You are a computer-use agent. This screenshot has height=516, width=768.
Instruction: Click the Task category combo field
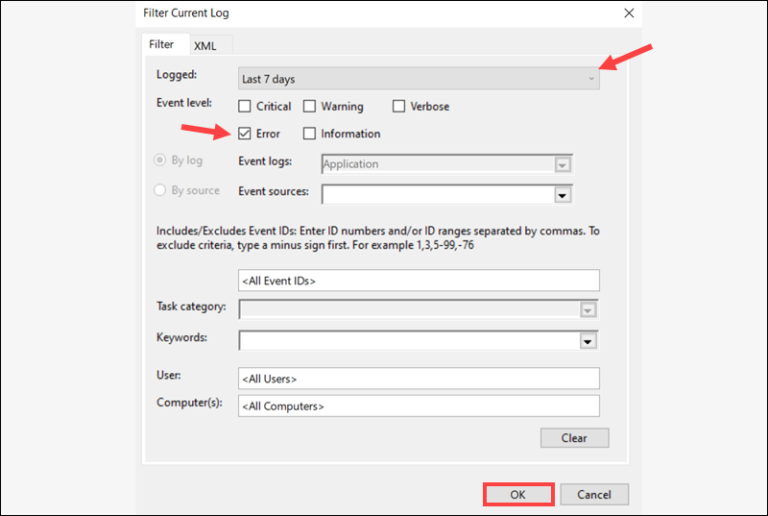click(x=418, y=309)
